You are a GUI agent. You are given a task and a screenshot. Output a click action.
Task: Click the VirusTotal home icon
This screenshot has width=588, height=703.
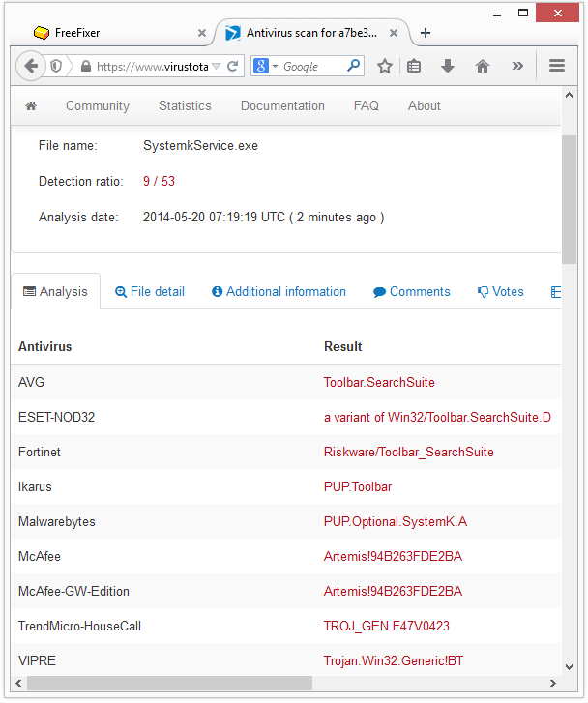coord(31,105)
